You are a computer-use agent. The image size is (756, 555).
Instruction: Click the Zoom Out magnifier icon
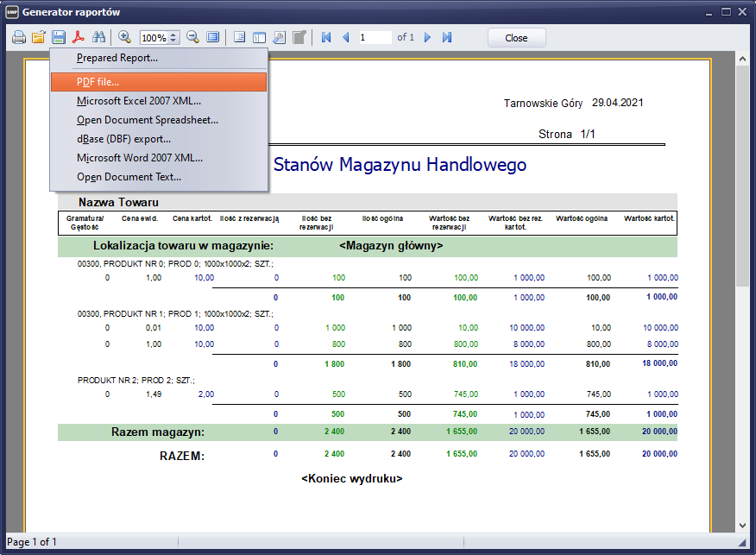[192, 37]
